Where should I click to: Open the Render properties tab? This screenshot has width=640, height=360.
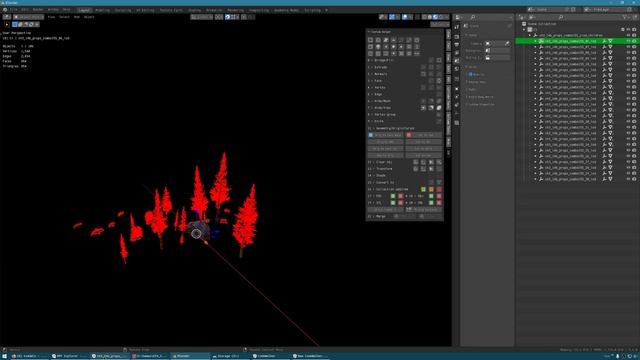457,37
